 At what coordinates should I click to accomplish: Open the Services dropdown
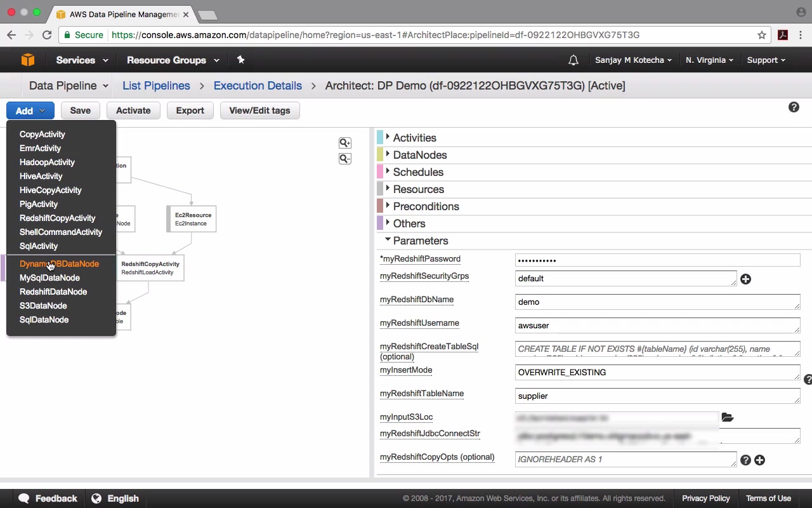[82, 60]
